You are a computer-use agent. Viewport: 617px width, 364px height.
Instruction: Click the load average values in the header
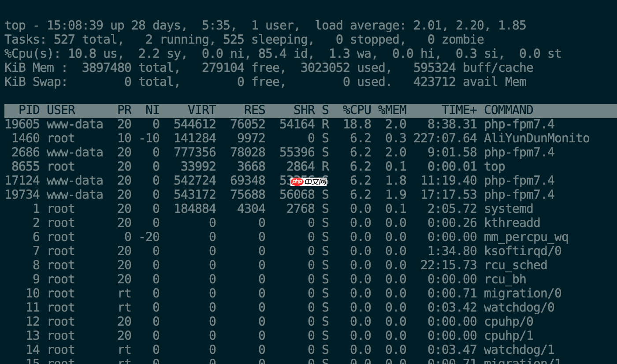coord(463,25)
